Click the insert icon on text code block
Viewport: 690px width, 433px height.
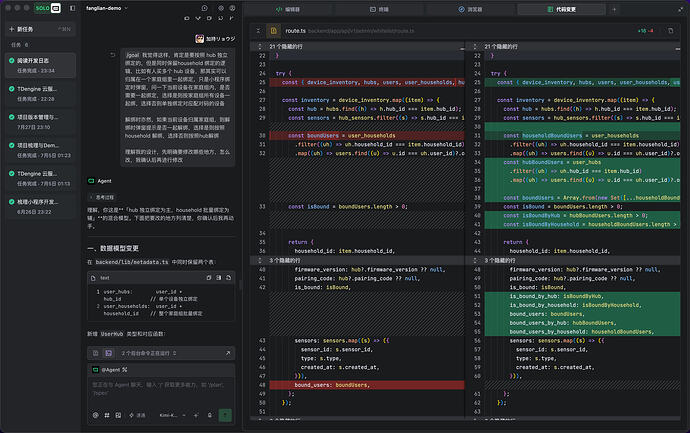point(219,278)
